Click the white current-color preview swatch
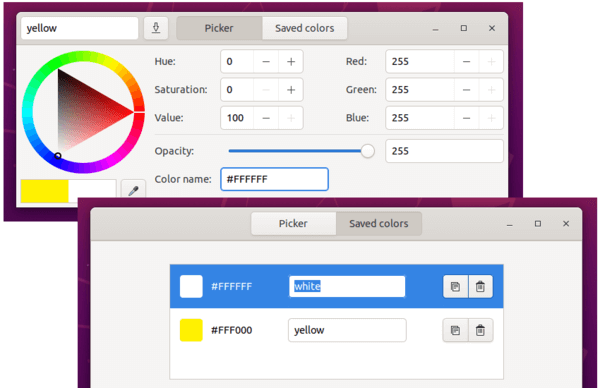 92,191
